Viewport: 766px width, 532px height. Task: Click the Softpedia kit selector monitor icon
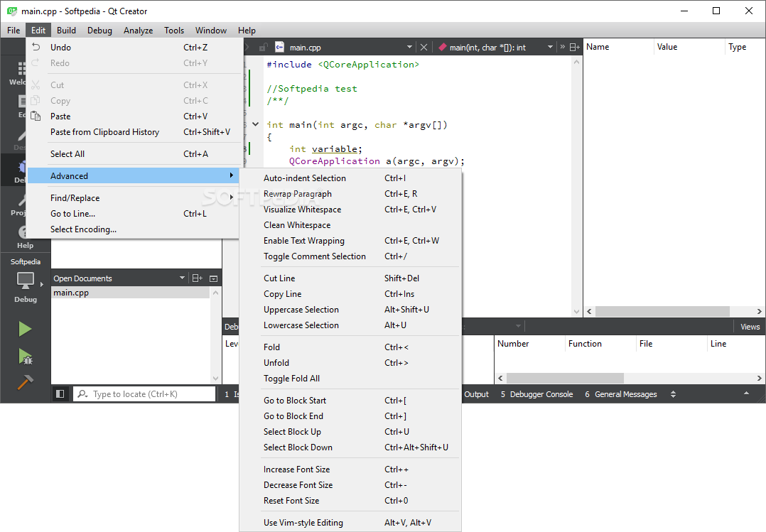point(26,281)
